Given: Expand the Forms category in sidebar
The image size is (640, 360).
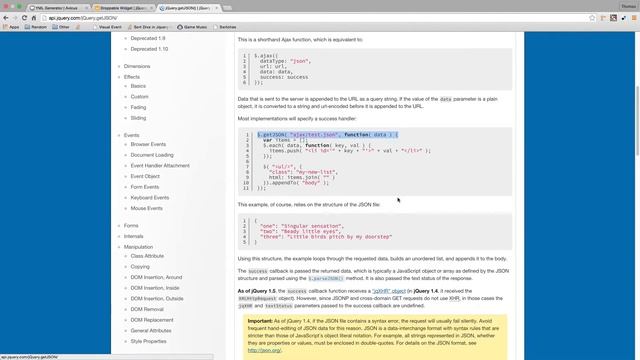Looking at the screenshot, I should point(131,226).
